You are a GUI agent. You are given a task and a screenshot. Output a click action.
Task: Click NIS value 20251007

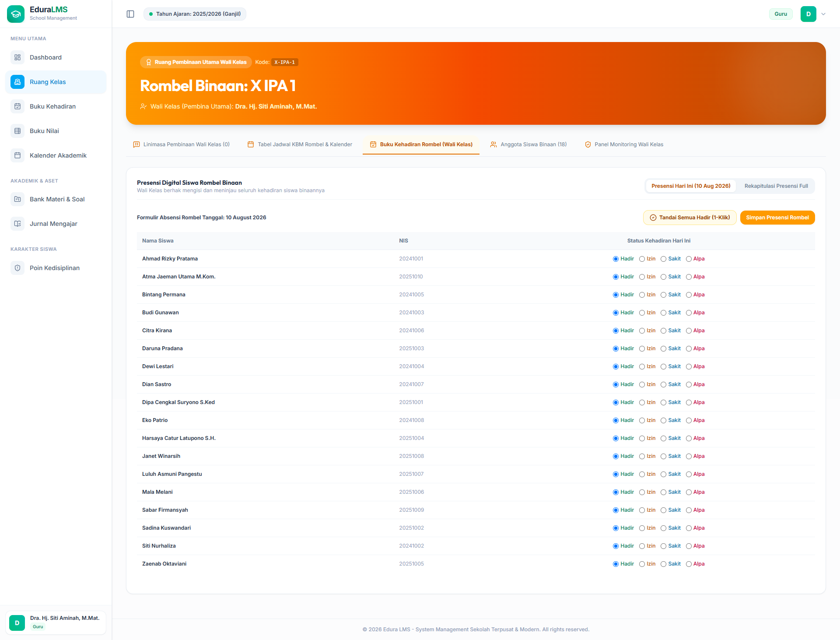coord(411,474)
